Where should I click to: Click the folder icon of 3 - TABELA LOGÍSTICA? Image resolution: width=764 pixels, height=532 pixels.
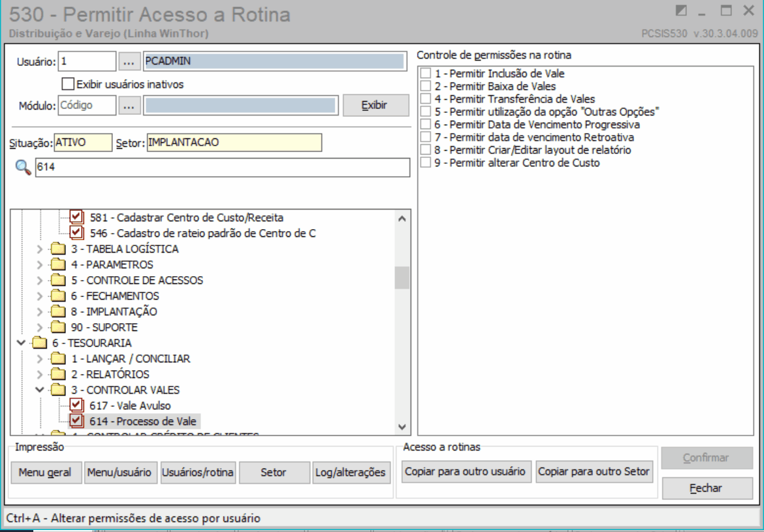(59, 249)
